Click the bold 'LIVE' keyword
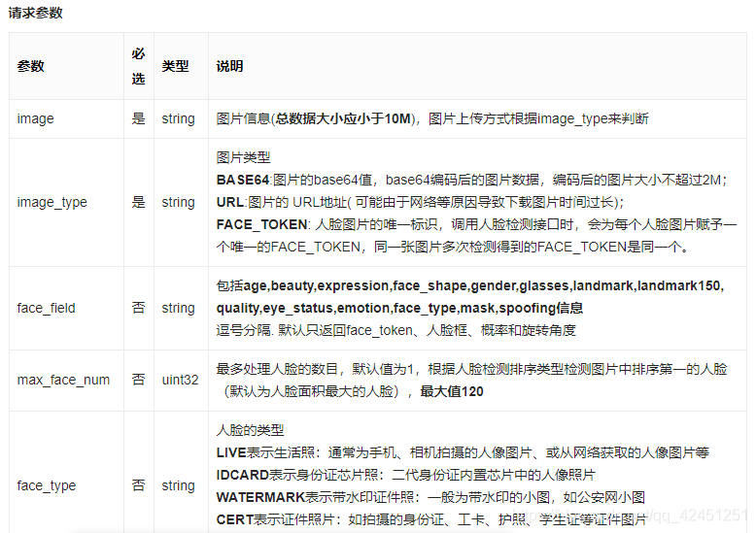The height and width of the screenshot is (533, 756). [x=231, y=452]
